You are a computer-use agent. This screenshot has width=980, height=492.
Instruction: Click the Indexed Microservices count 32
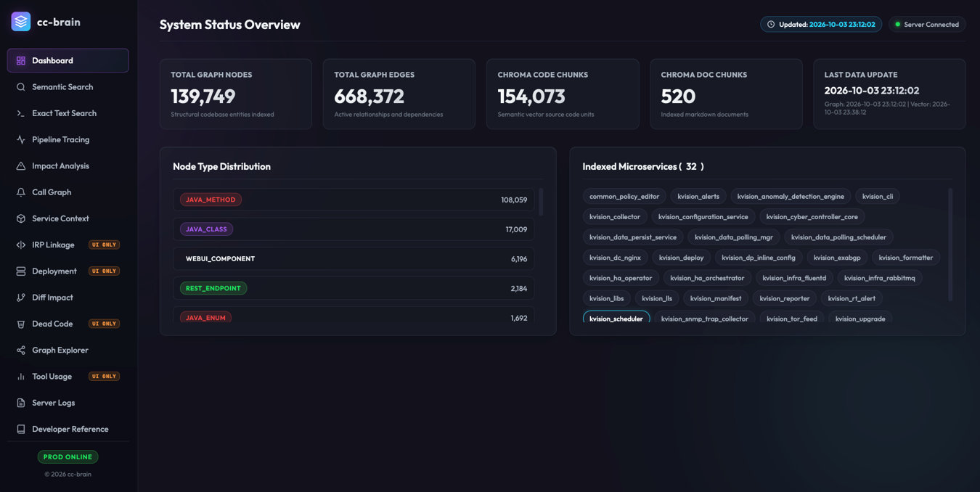point(691,167)
